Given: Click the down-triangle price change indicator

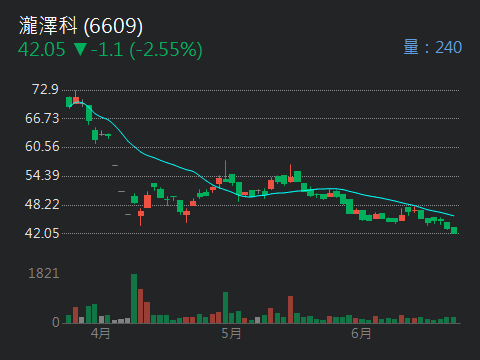Looking at the screenshot, I should pyautogui.click(x=80, y=49).
